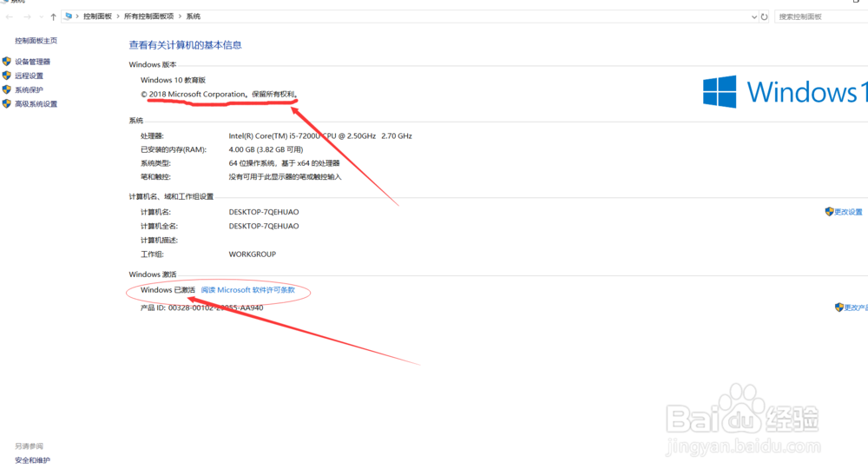
Task: Click the 已安装的内存(RAM) label
Action: coord(174,149)
